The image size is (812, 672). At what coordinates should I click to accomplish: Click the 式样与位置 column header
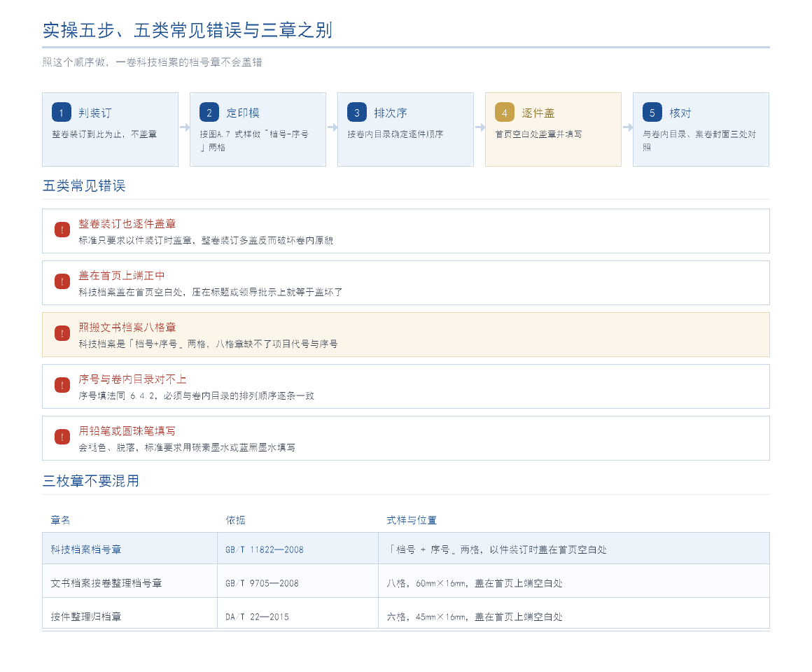(412, 520)
